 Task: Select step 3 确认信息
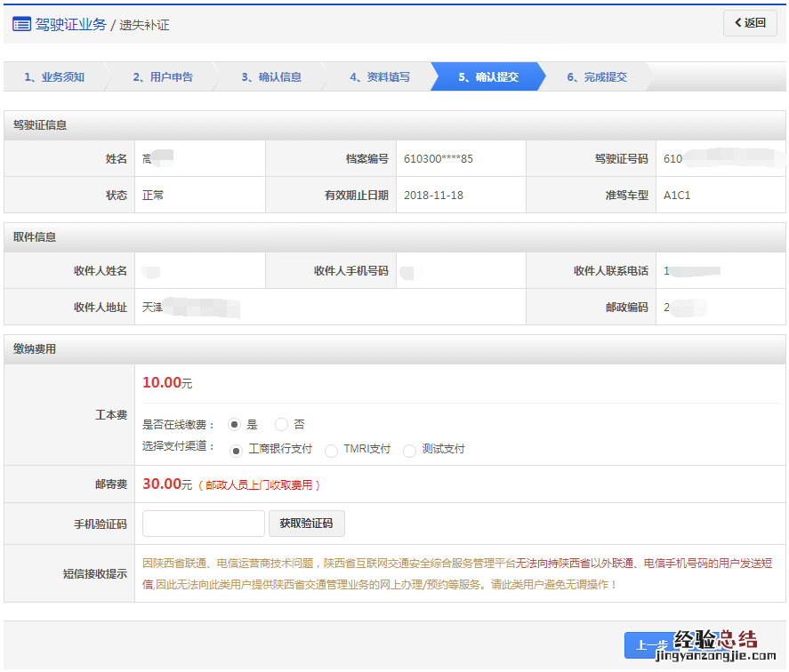click(x=270, y=77)
